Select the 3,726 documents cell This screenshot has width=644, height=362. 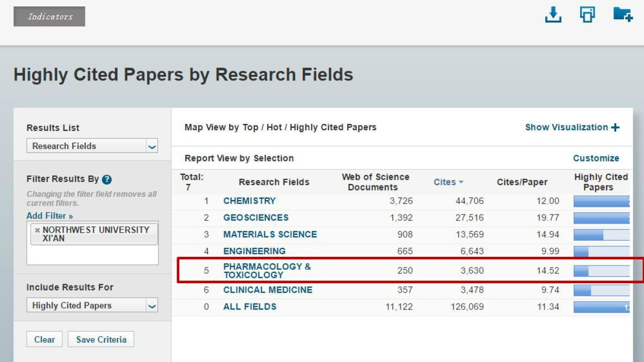(401, 201)
